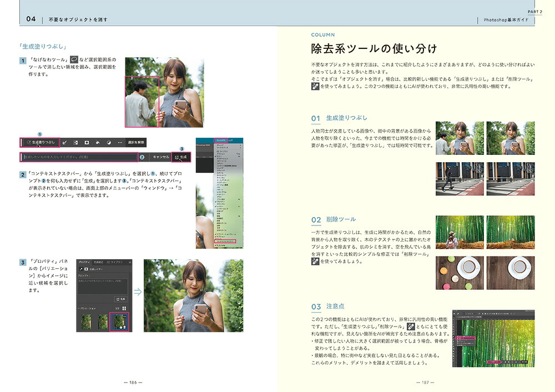Click the lasso tool icon in step 1 text
The image size is (555, 392).
point(74,59)
